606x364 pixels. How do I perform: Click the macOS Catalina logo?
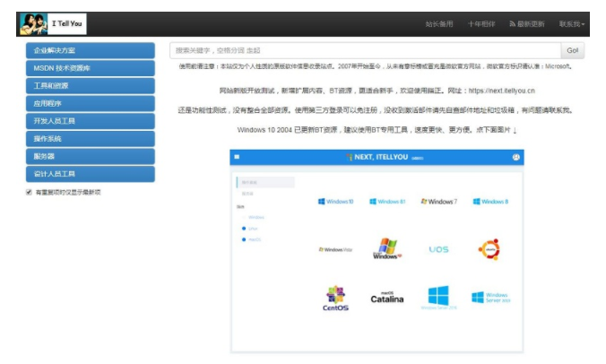coord(387,297)
